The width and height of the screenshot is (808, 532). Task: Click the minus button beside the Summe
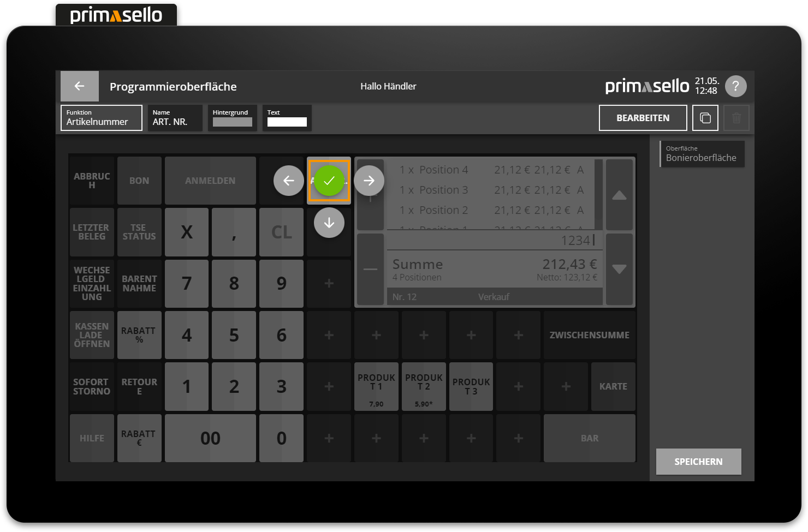370,269
